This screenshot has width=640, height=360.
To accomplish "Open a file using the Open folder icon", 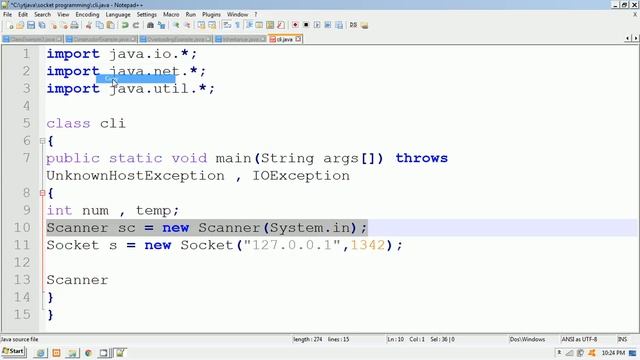I will (20, 25).
